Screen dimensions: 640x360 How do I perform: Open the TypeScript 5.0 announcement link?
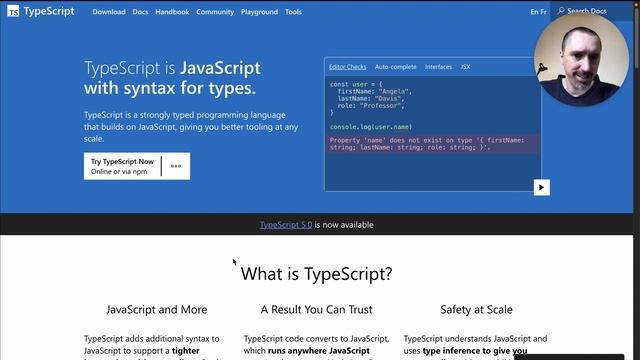[286, 225]
